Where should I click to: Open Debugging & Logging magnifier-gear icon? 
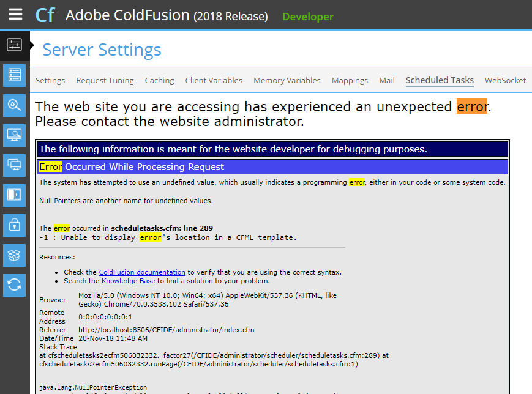[14, 105]
